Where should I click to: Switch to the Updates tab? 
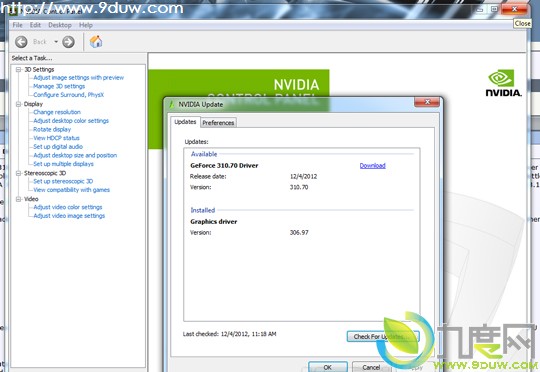tap(185, 122)
